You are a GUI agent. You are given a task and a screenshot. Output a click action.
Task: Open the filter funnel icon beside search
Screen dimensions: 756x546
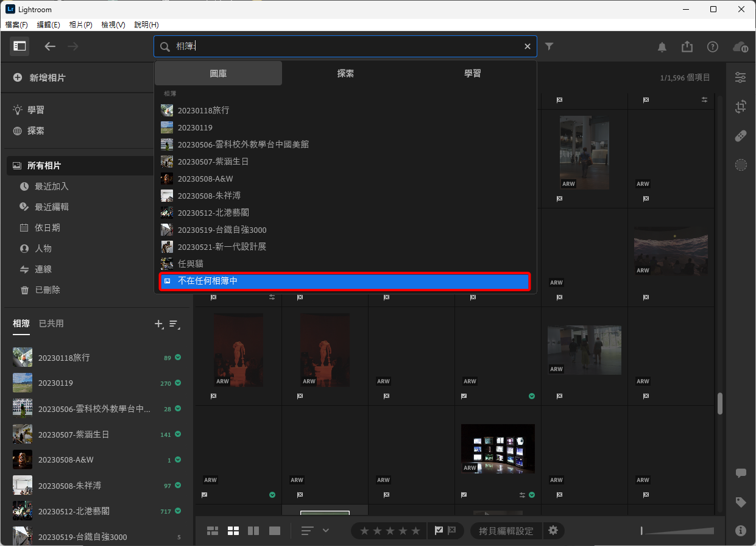coord(549,46)
